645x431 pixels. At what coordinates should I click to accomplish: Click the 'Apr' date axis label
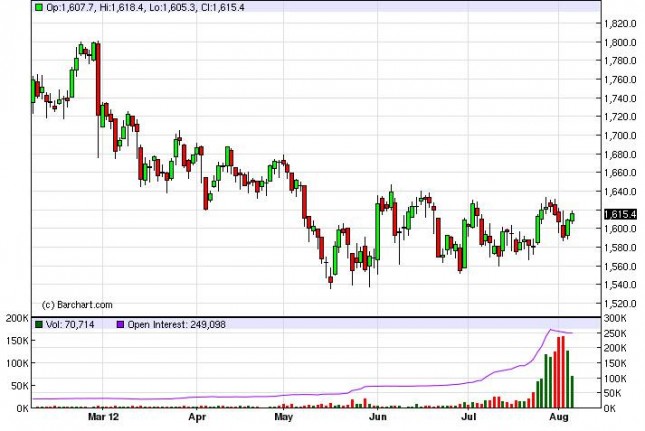pyautogui.click(x=197, y=417)
